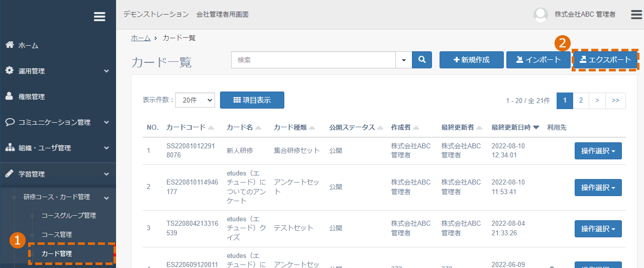
Task: Open コースグループ管理 in sidebar
Action: (69, 215)
